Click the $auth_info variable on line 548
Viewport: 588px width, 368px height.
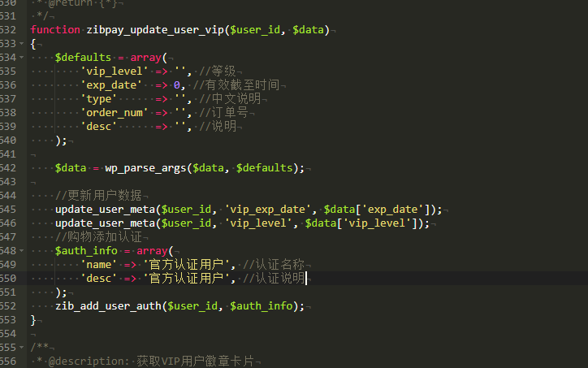coord(86,250)
